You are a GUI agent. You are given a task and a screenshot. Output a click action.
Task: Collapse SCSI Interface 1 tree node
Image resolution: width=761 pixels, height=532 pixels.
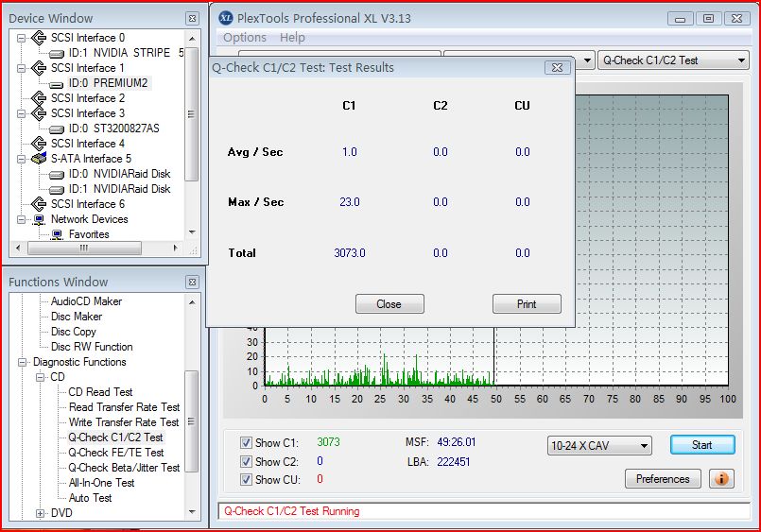22,68
